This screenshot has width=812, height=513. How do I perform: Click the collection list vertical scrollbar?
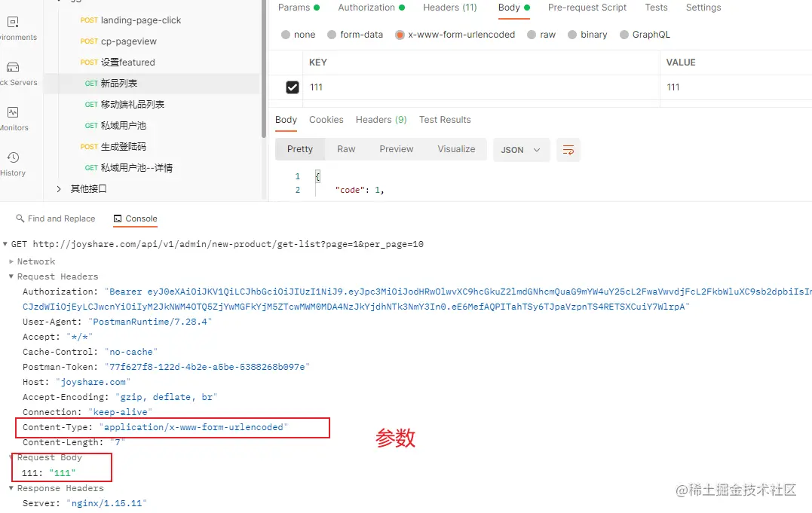(x=264, y=67)
